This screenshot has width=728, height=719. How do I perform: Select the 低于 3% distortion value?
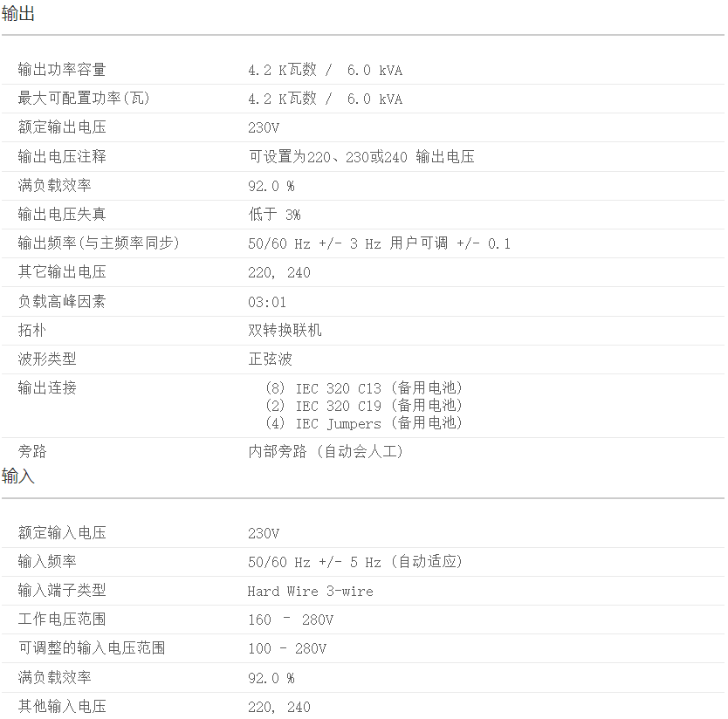[x=274, y=215]
